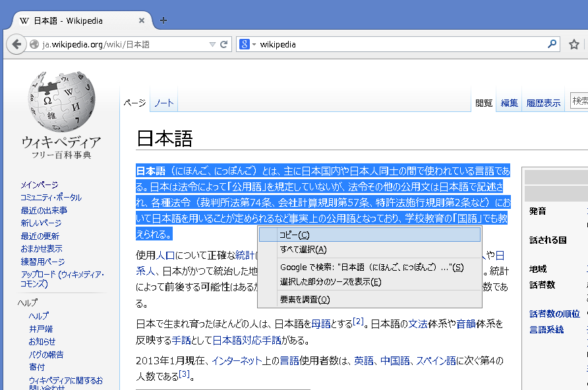The image size is (588, 390).
Task: Open 最近の出来事 sidebar link
Action: [44, 210]
